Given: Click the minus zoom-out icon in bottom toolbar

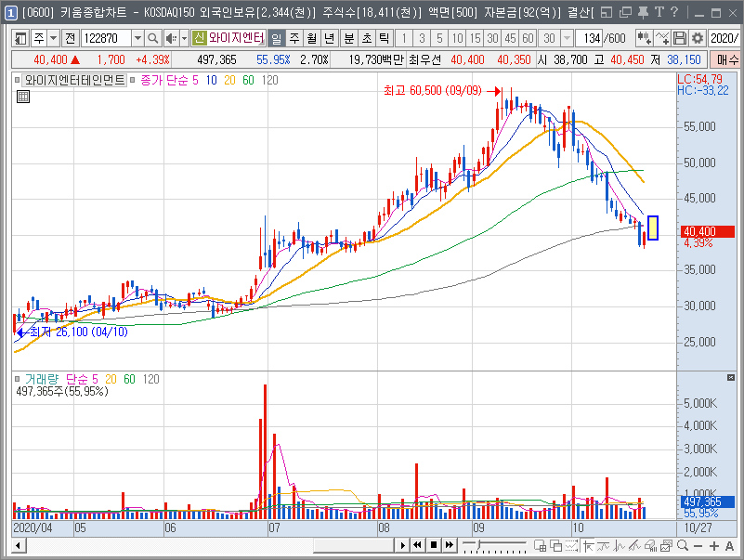Looking at the screenshot, I should 698,546.
